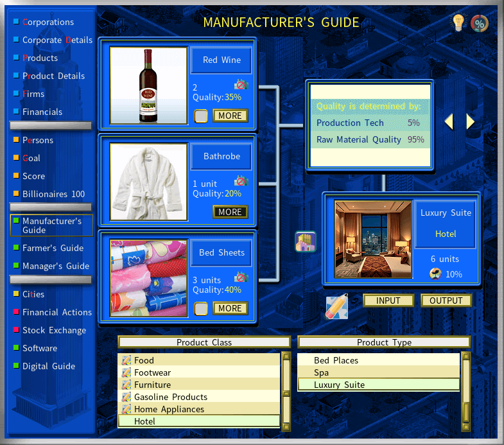Toggle the checkbox in Red Wine panel
Screen dimensions: 504x445
[x=201, y=116]
